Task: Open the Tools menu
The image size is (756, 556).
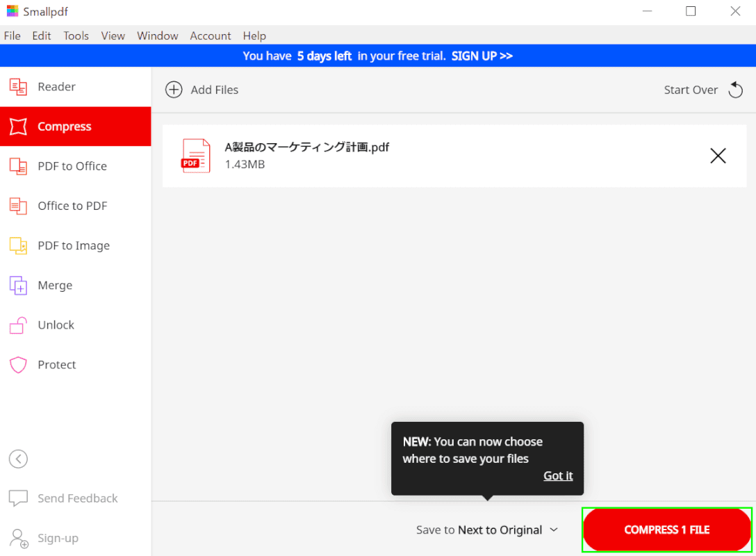Action: tap(76, 35)
